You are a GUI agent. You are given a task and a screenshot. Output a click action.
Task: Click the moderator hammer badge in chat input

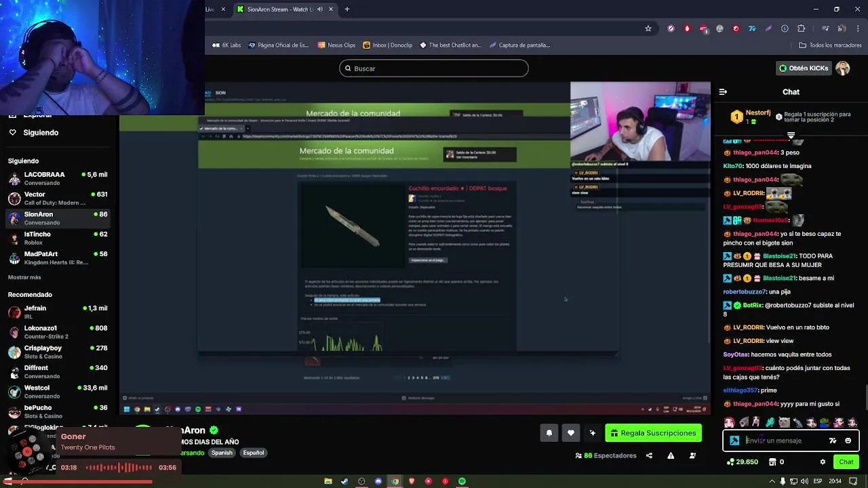[x=734, y=441]
